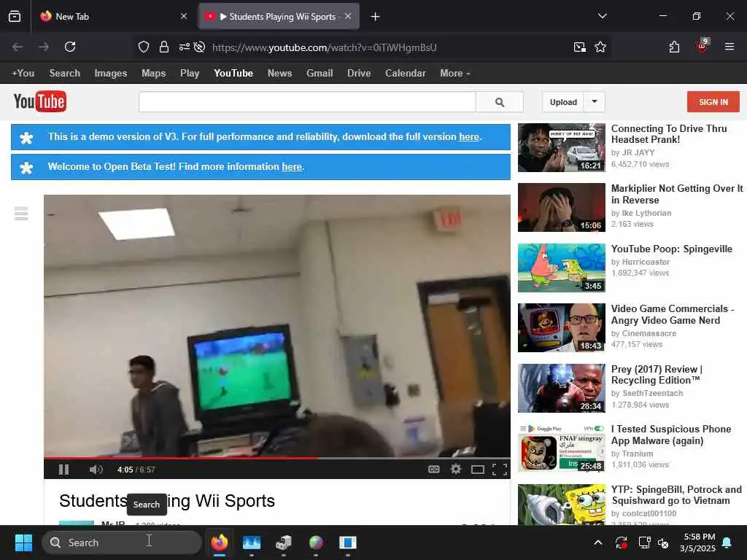Click the Firefox taskbar icon

pos(219,542)
